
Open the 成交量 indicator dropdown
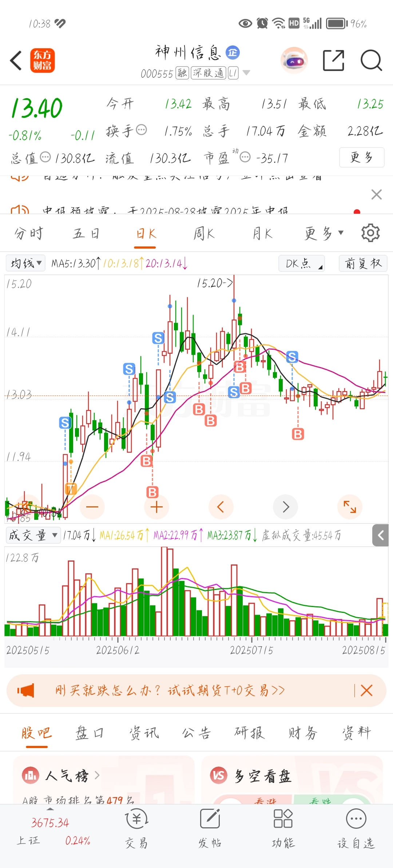[x=33, y=535]
